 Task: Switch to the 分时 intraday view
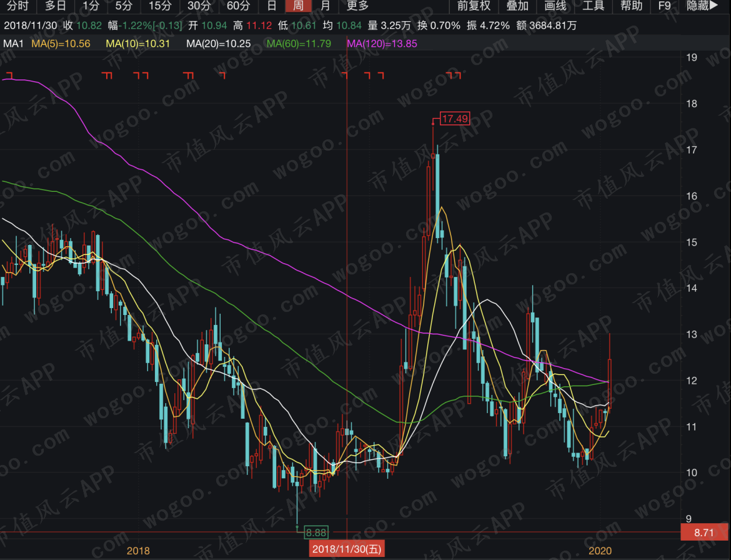pos(18,6)
